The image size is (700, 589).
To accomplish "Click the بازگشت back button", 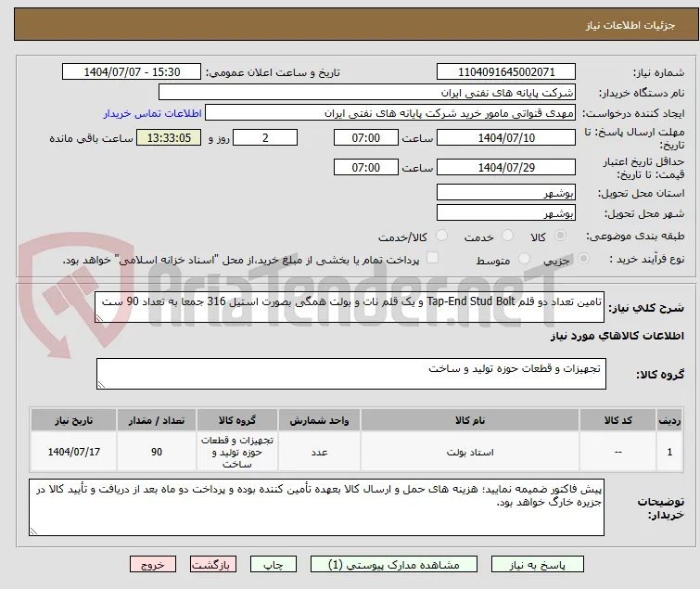I will click(213, 565).
